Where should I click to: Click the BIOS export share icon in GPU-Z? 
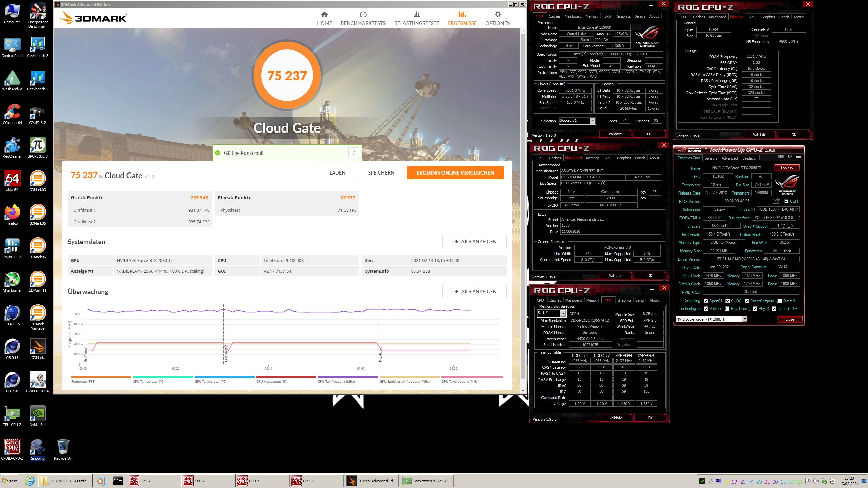pyautogui.click(x=776, y=201)
